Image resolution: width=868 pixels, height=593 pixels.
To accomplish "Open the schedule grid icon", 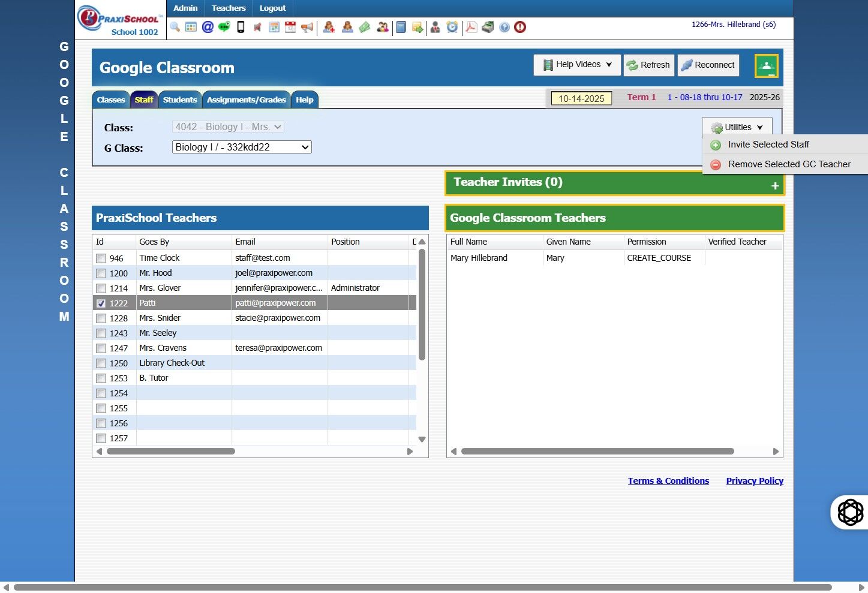I will coord(274,27).
